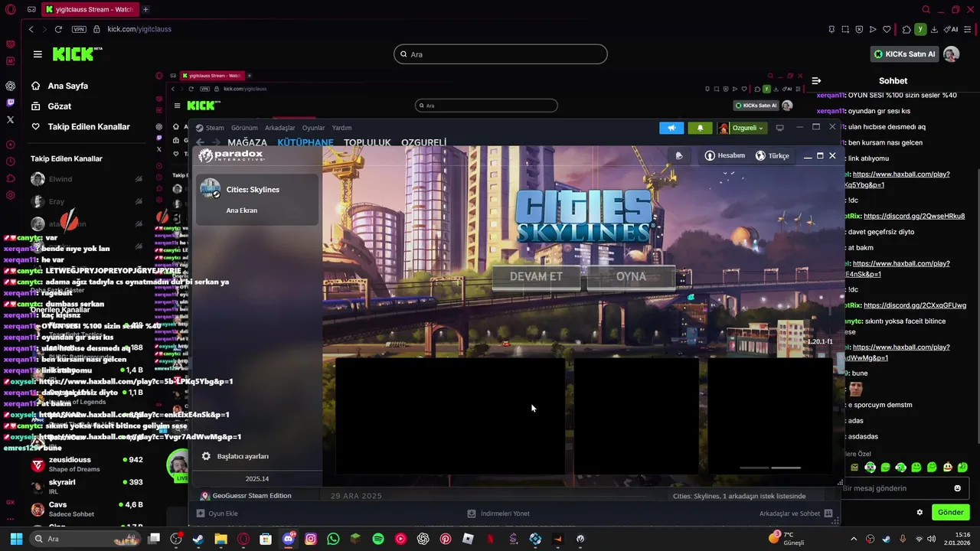The height and width of the screenshot is (551, 980).
Task: Reload the page in Opera toolbar
Action: [x=58, y=29]
